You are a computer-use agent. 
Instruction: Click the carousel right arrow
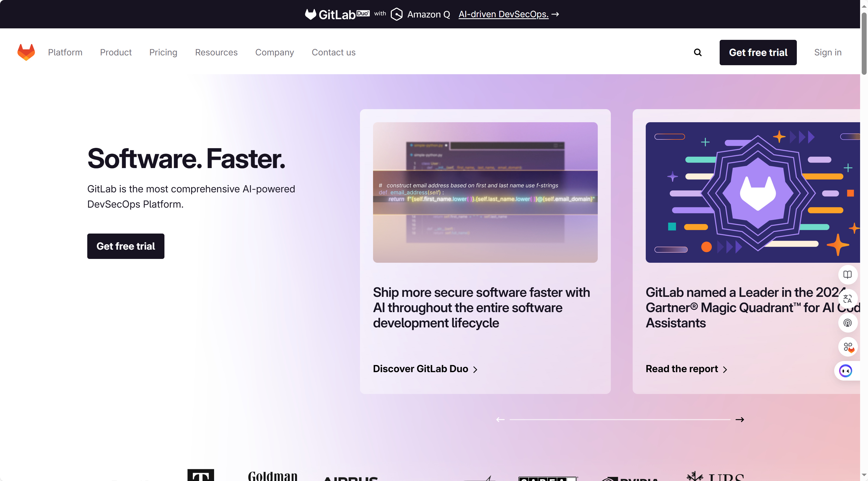(740, 419)
